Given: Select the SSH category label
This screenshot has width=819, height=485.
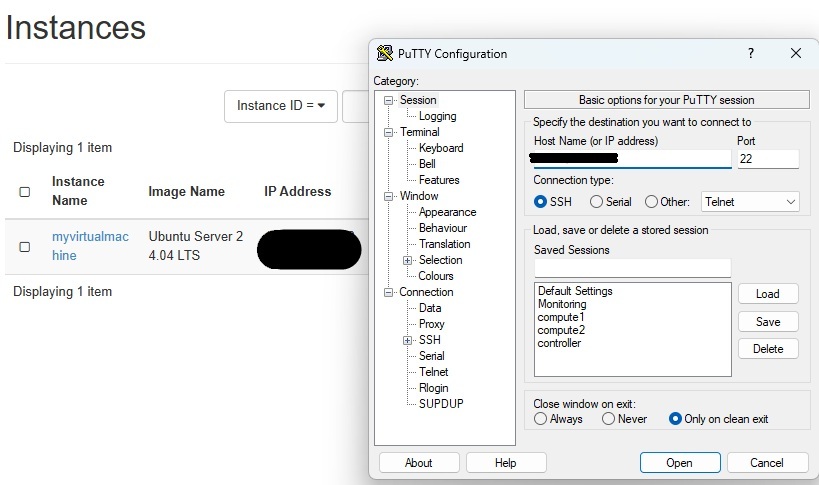Looking at the screenshot, I should coord(430,340).
